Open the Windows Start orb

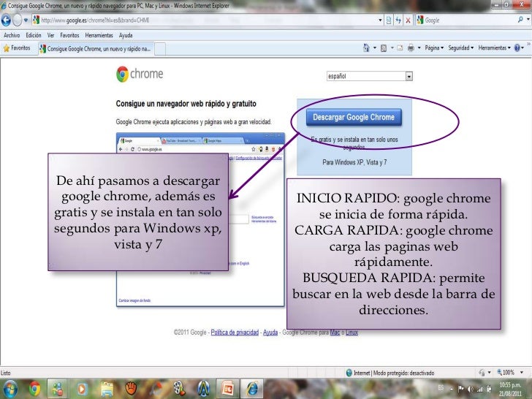9,389
